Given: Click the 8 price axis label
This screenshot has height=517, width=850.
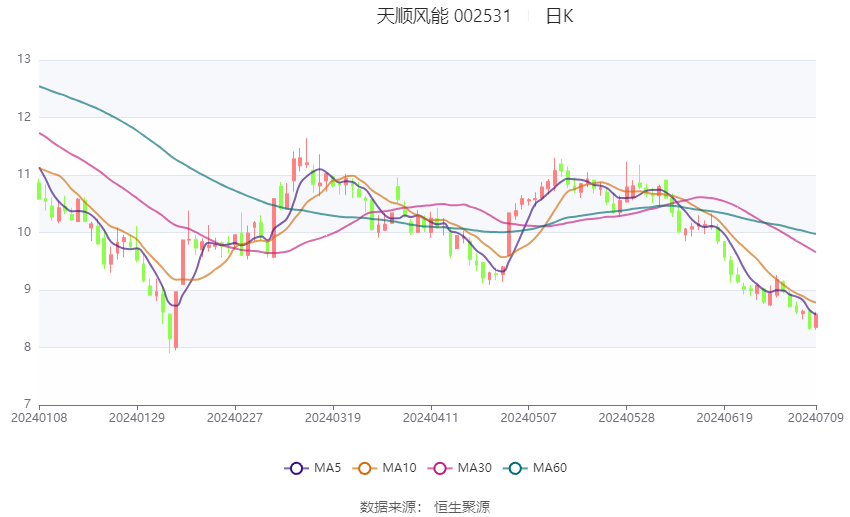Looking at the screenshot, I should click(x=27, y=347).
